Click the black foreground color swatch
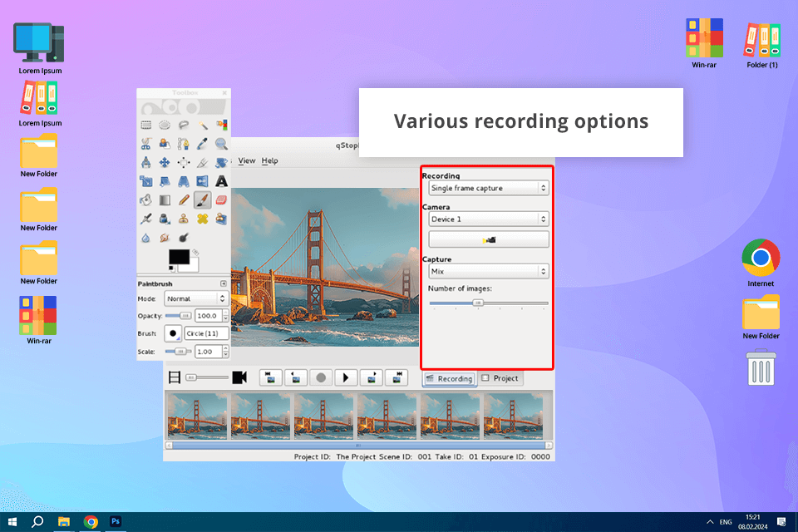 point(179,257)
